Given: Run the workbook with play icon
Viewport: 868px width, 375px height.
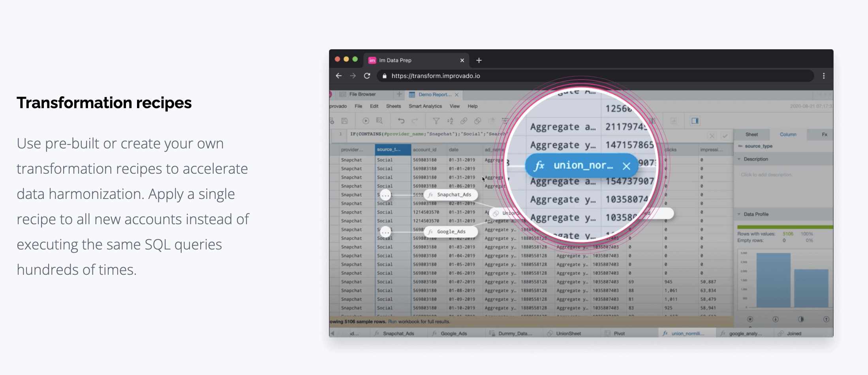Looking at the screenshot, I should click(366, 121).
